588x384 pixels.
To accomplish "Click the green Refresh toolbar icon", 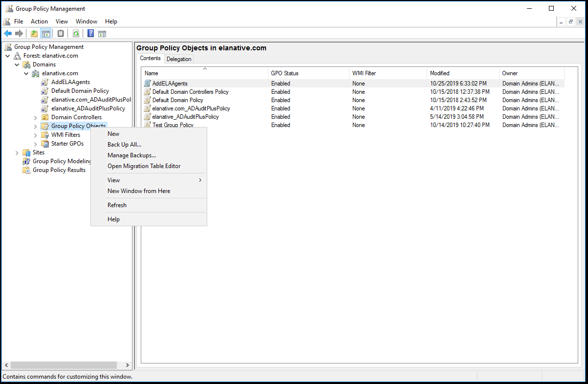I will (76, 34).
